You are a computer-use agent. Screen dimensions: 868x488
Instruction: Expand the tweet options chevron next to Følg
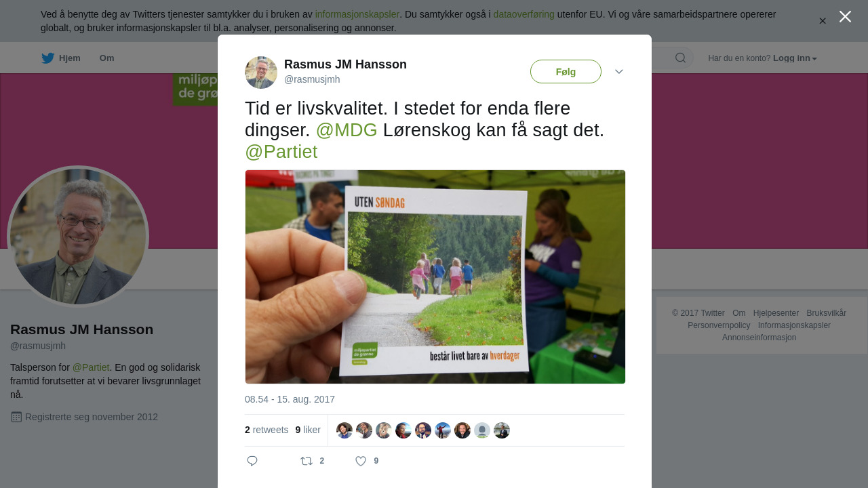coord(618,71)
